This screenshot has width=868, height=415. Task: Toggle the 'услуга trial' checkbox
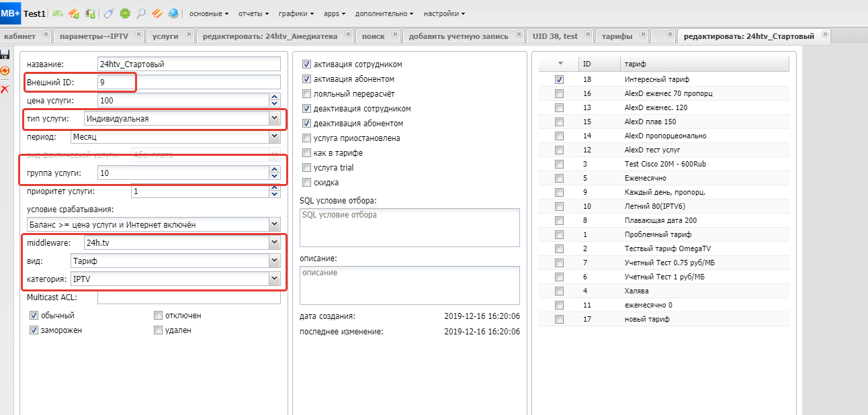(x=307, y=168)
